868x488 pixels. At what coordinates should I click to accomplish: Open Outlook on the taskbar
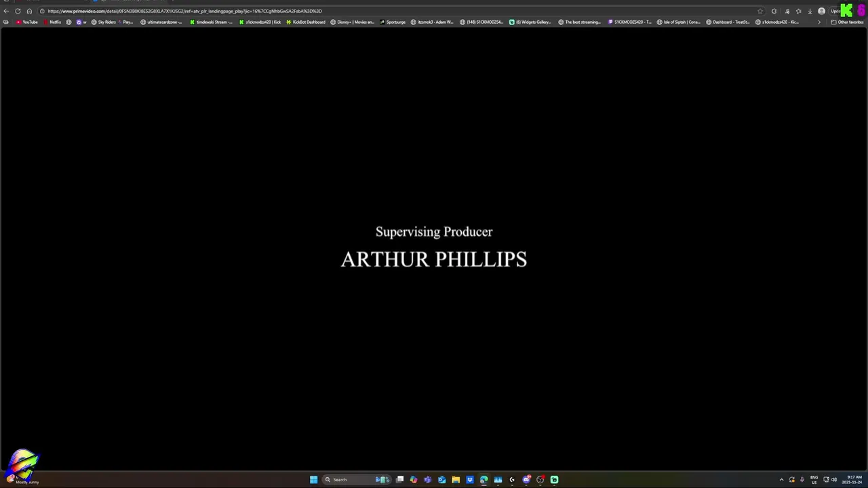441,480
